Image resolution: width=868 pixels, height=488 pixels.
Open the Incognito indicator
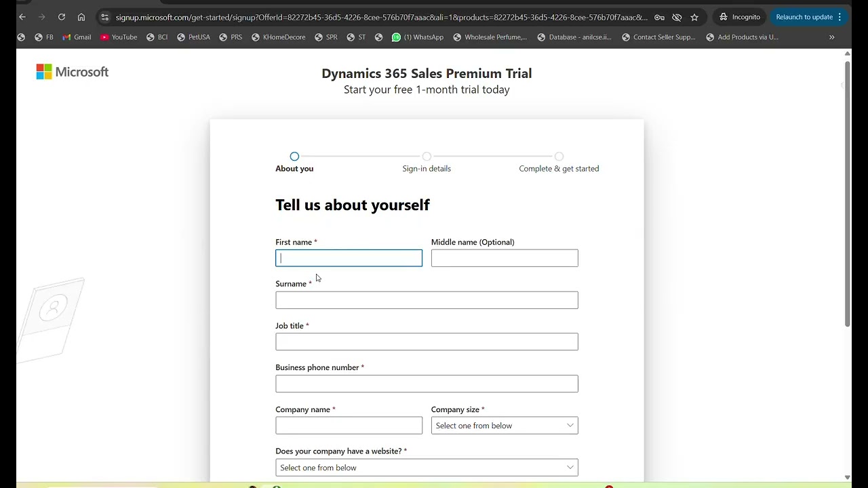point(740,17)
